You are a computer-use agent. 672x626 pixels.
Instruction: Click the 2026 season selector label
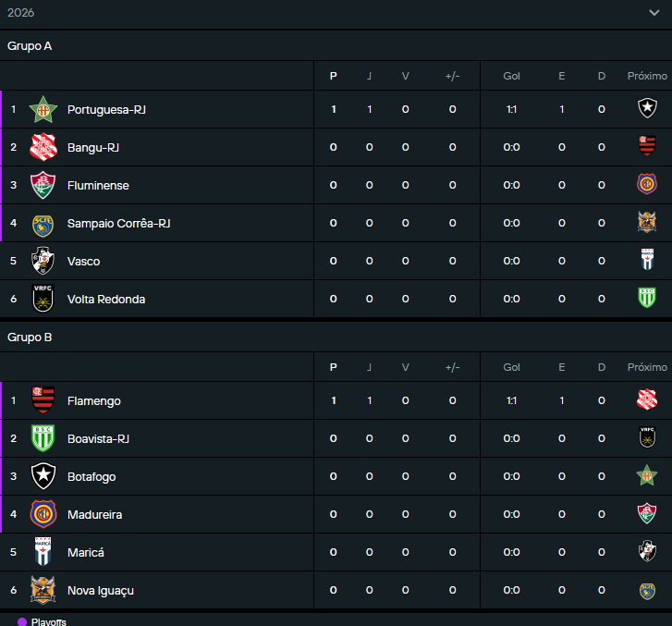[x=20, y=13]
